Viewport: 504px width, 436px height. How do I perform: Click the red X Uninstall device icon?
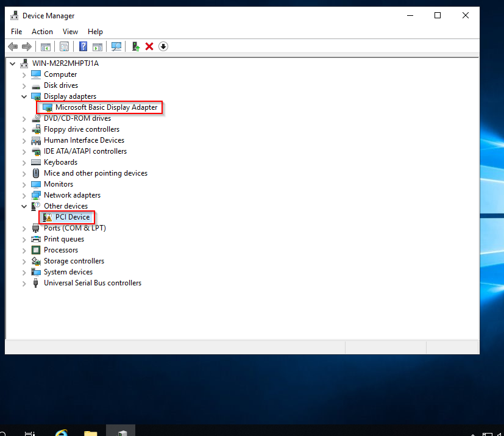[149, 46]
